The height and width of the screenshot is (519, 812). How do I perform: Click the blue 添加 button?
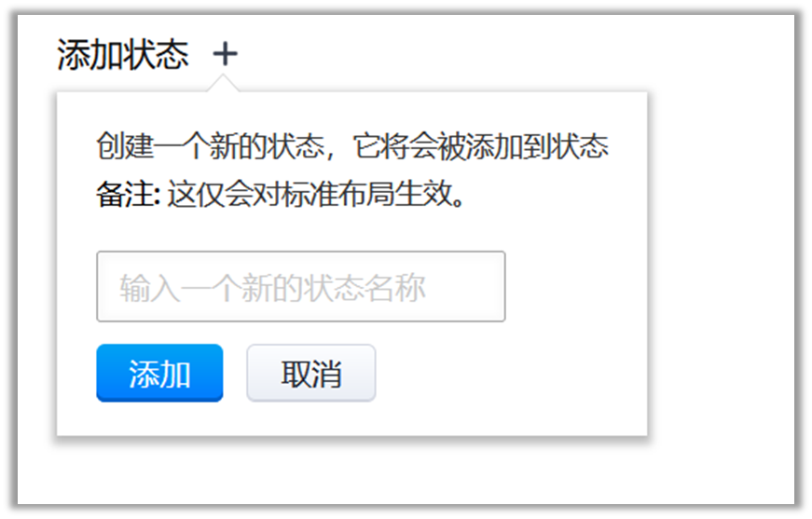(x=159, y=373)
